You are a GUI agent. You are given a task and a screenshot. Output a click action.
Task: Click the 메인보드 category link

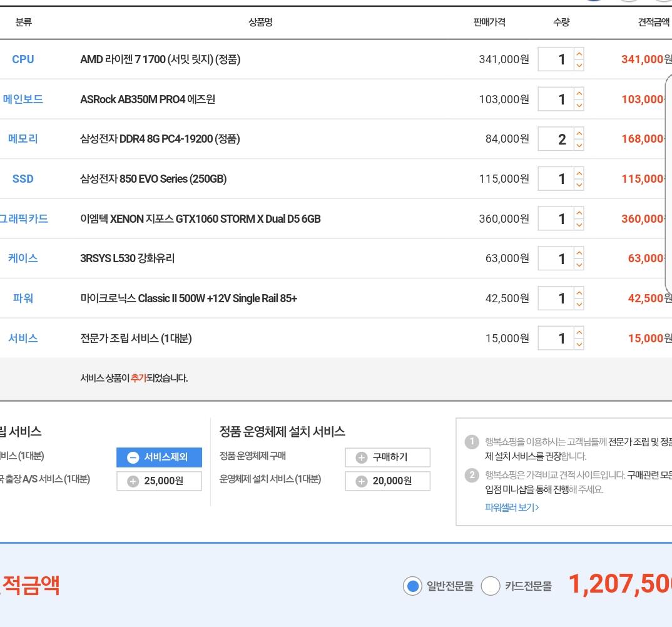23,99
